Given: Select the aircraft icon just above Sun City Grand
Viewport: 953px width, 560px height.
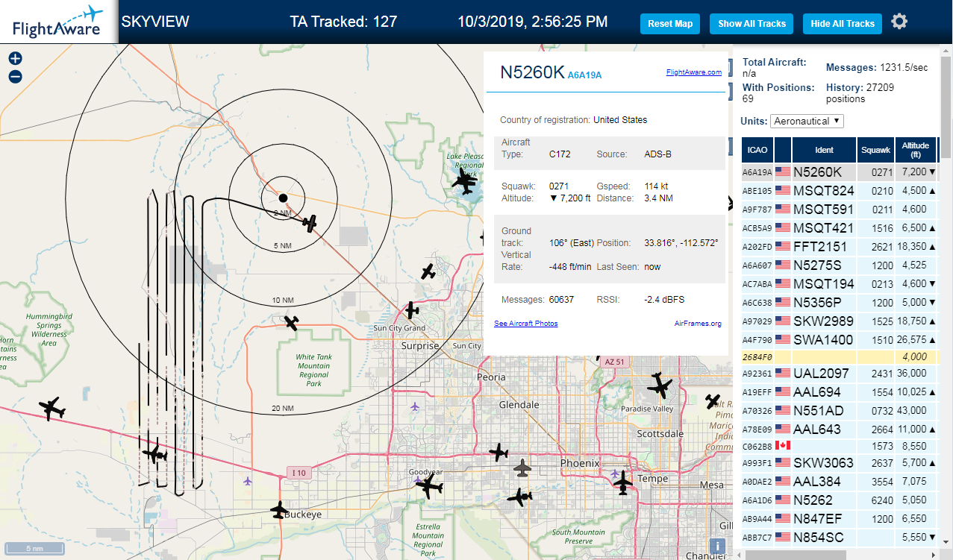Looking at the screenshot, I should [410, 309].
